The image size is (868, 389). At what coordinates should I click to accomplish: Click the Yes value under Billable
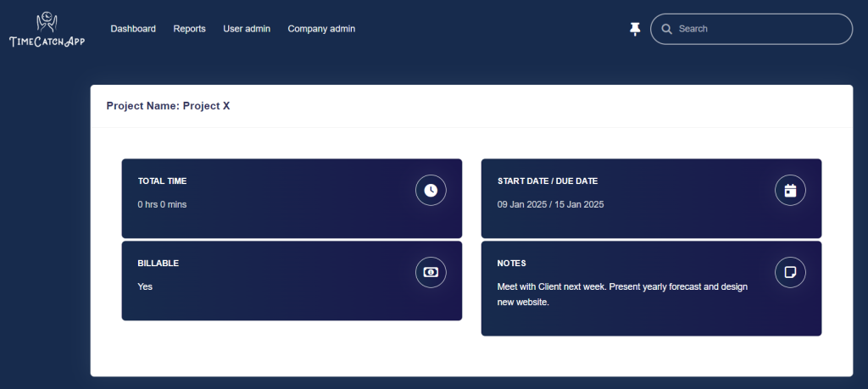[145, 286]
